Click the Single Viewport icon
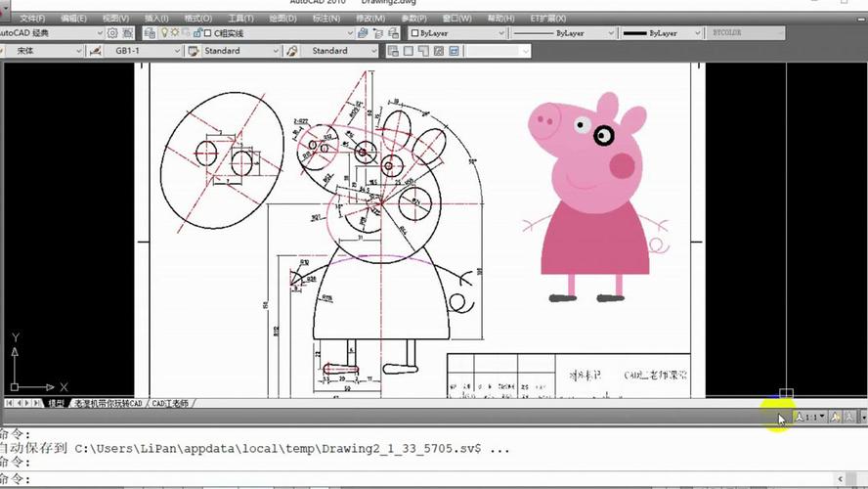Viewport: 868px width, 489px height. (x=409, y=51)
